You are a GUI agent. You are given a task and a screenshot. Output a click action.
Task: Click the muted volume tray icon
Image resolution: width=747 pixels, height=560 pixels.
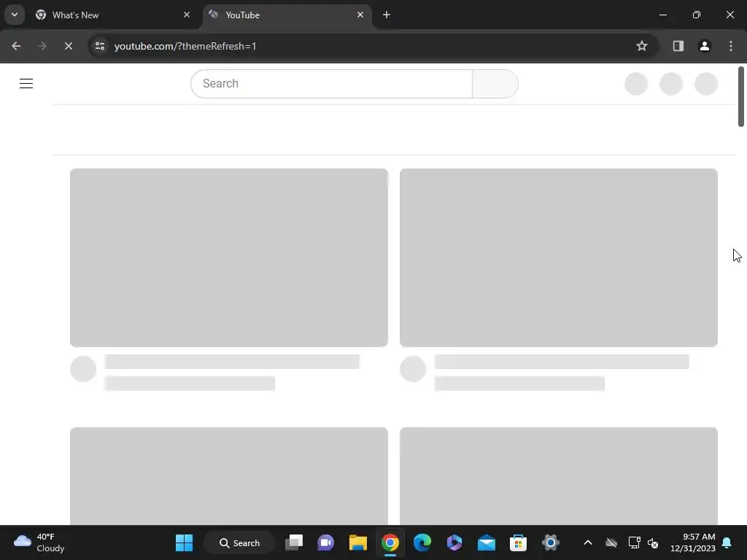653,542
